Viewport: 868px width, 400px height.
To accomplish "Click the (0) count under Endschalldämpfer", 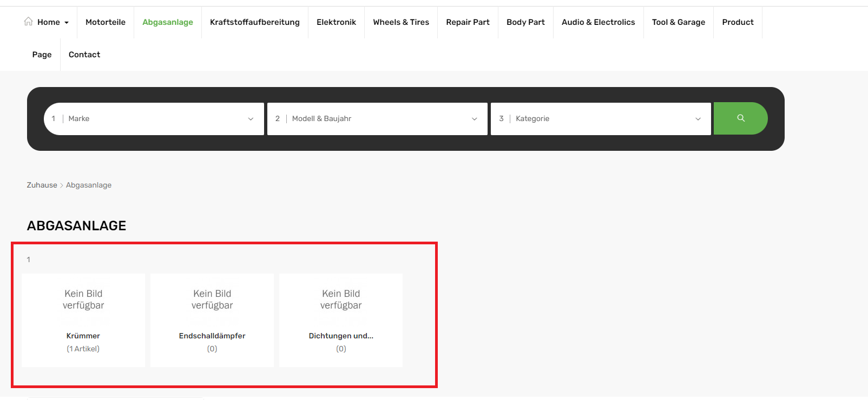I will [212, 349].
